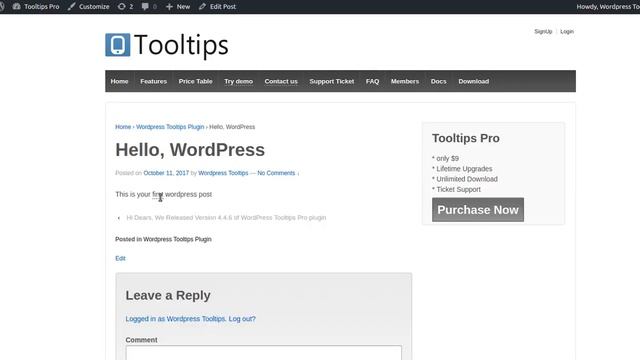Image resolution: width=640 pixels, height=360 pixels.
Task: Open Tooltips Pro dashboard in admin bar
Action: click(36, 7)
